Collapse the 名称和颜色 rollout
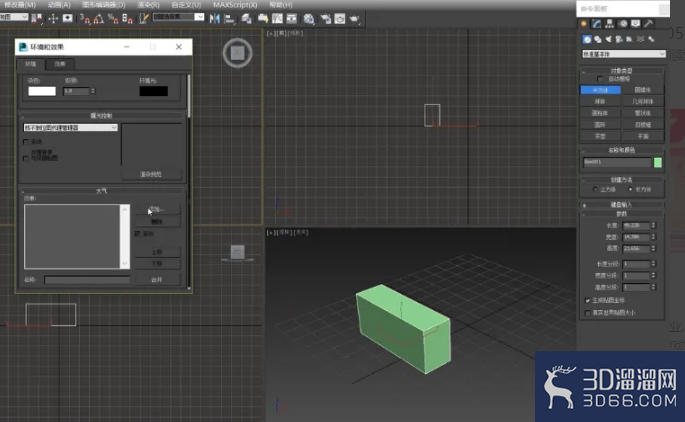Screen dimensions: 685x422 [x=622, y=150]
